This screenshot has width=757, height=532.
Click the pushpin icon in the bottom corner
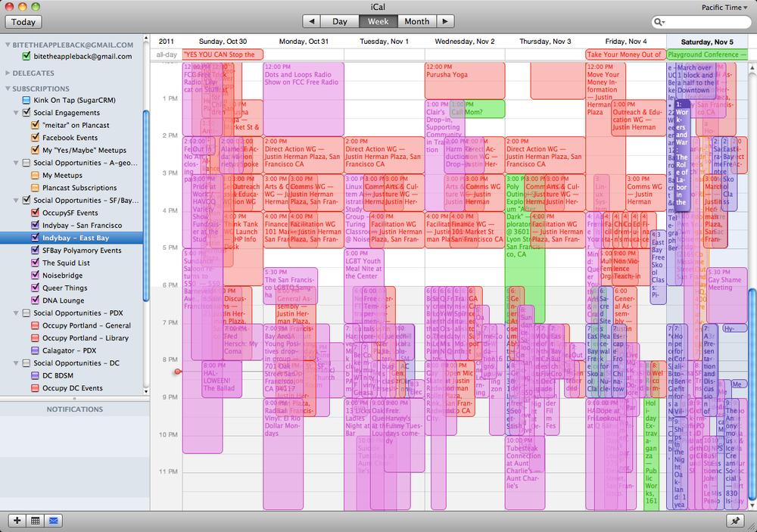pos(735,521)
